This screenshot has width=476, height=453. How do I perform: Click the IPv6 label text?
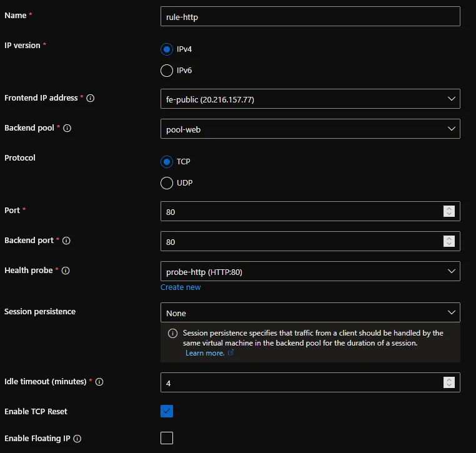(x=184, y=71)
